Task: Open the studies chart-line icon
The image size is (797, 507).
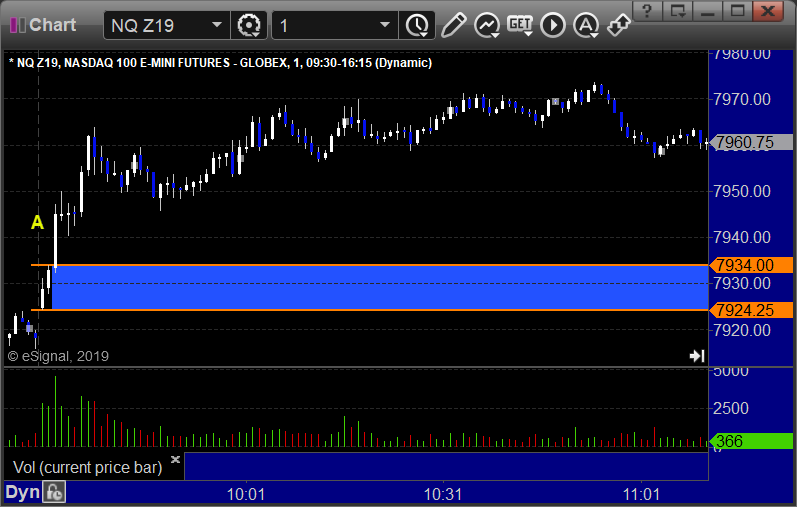Action: tap(487, 25)
